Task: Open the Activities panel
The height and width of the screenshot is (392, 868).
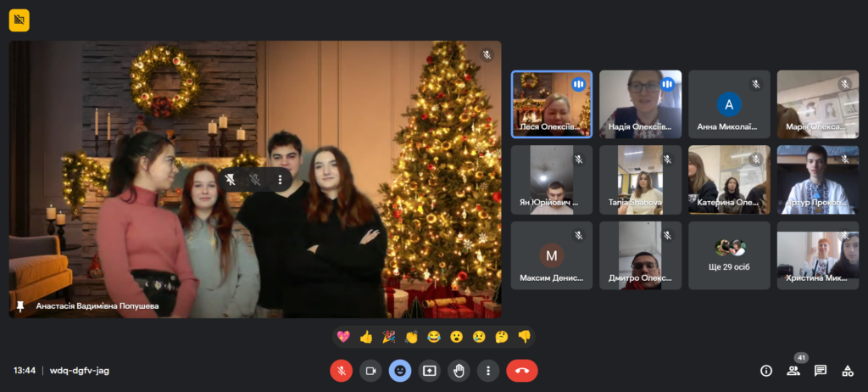Action: coord(847,371)
